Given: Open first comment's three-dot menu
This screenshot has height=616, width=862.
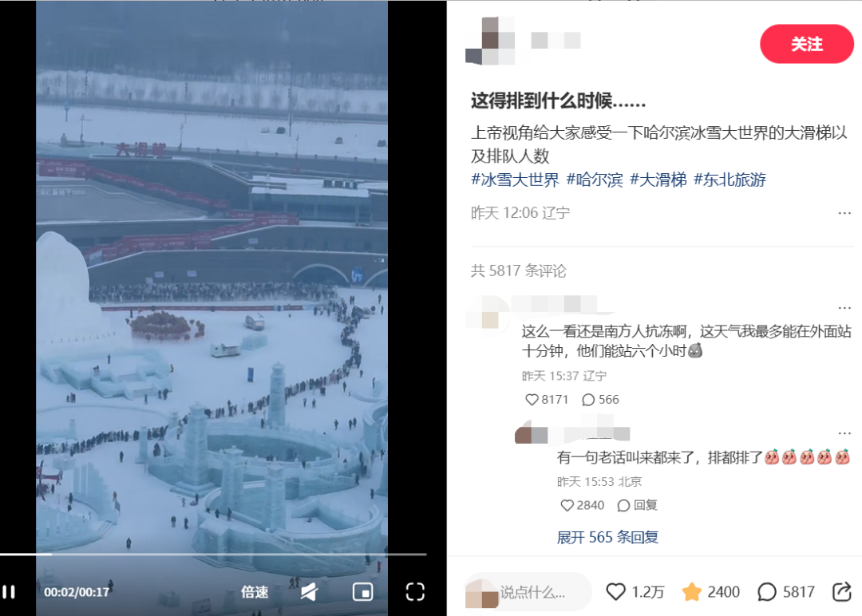Looking at the screenshot, I should [x=844, y=308].
